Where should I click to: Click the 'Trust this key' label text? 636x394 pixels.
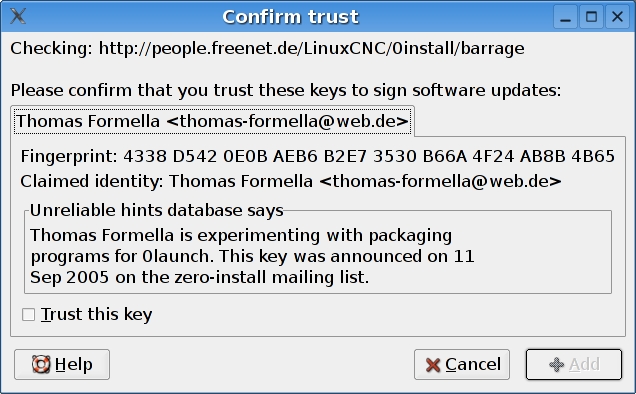coord(97,314)
